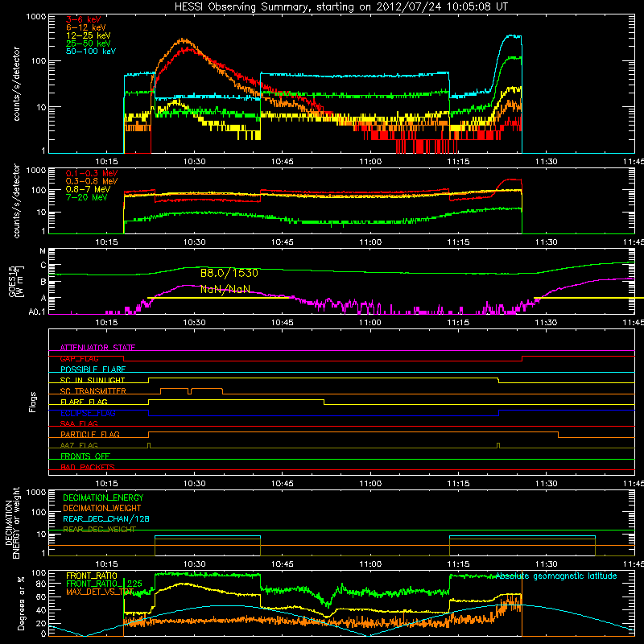Select the FLARE_FLAG label
Viewport: 644px width, 644px height.
[x=84, y=402]
